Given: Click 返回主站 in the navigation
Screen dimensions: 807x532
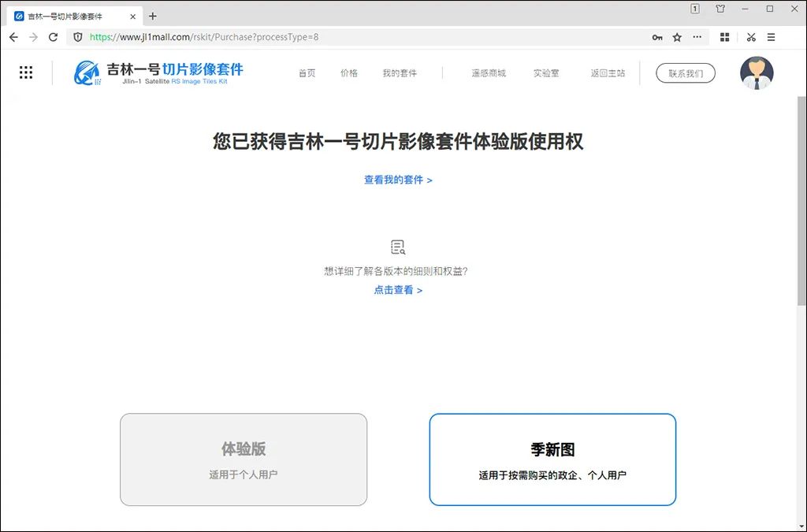Looking at the screenshot, I should (x=608, y=73).
